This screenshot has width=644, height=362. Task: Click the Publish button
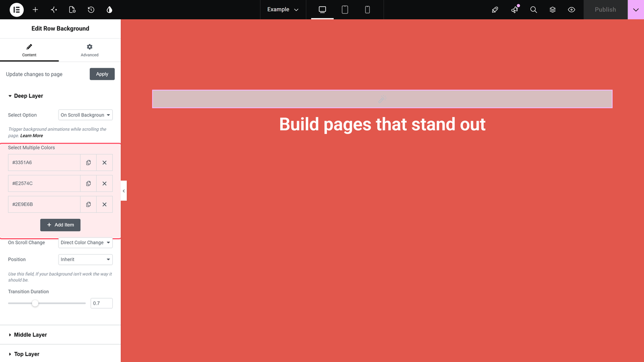pyautogui.click(x=605, y=10)
